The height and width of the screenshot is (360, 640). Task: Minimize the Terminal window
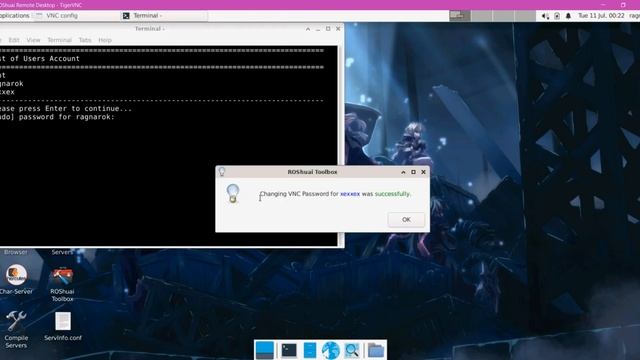[x=318, y=29]
